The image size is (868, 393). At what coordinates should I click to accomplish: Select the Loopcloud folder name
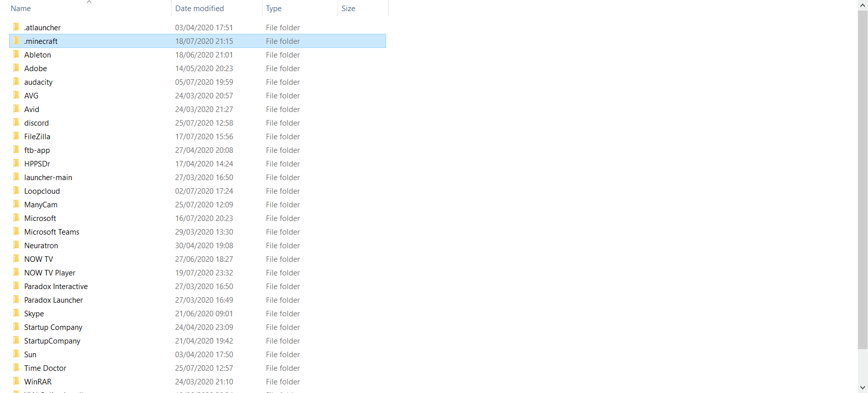coord(42,191)
